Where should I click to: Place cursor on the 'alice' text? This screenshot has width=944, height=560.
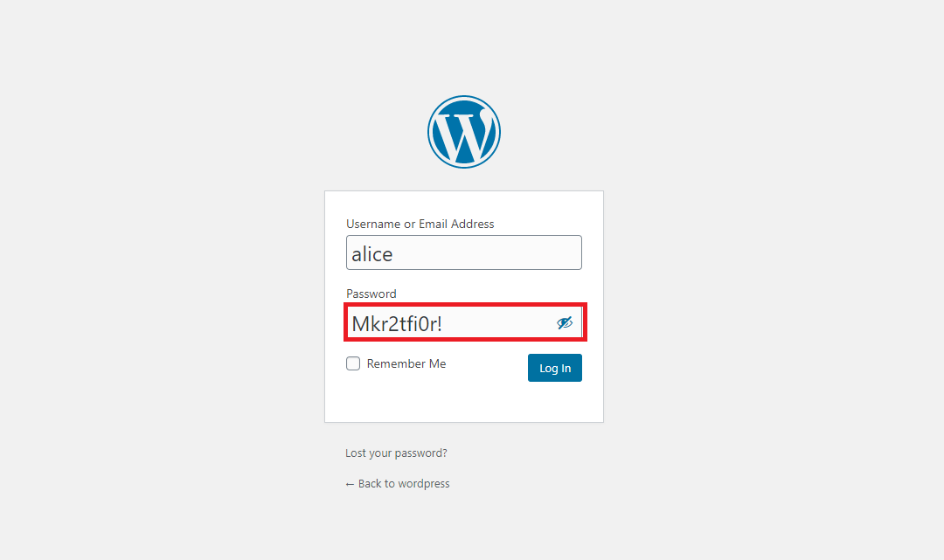click(372, 254)
